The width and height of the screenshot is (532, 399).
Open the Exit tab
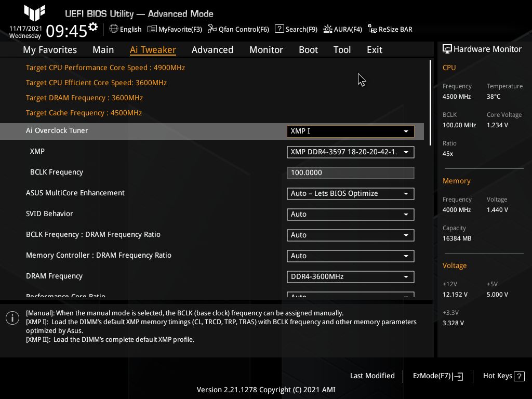tap(375, 50)
